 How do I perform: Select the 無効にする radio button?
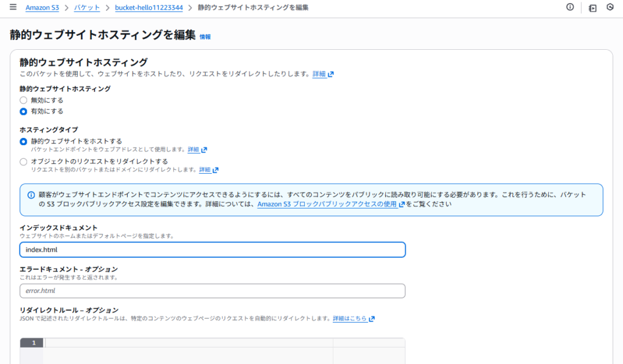coord(24,100)
